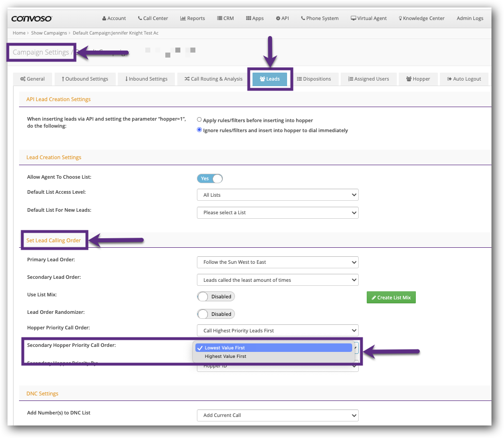Click Secondary Hopper Priority Call Order label
The image size is (504, 438).
pyautogui.click(x=71, y=345)
